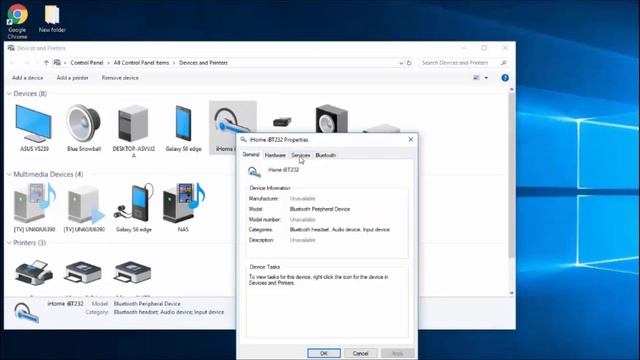Switch to the Services tab
Viewport: 640px width, 360px height.
pos(301,155)
